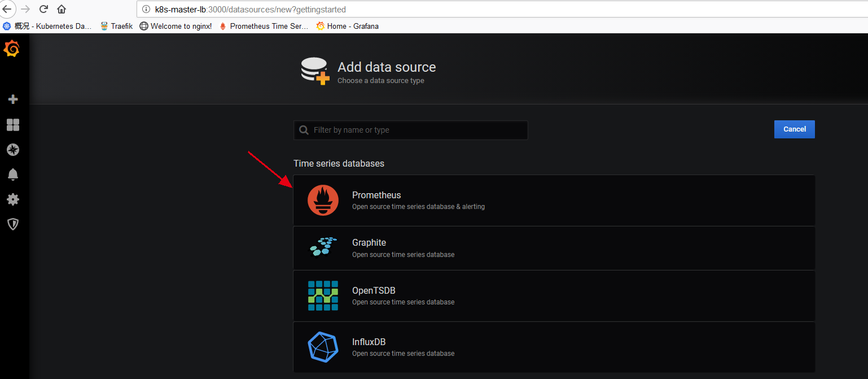Click the 'Choose a data source type' subtitle
Viewport: 868px width, 379px height.
coord(381,81)
